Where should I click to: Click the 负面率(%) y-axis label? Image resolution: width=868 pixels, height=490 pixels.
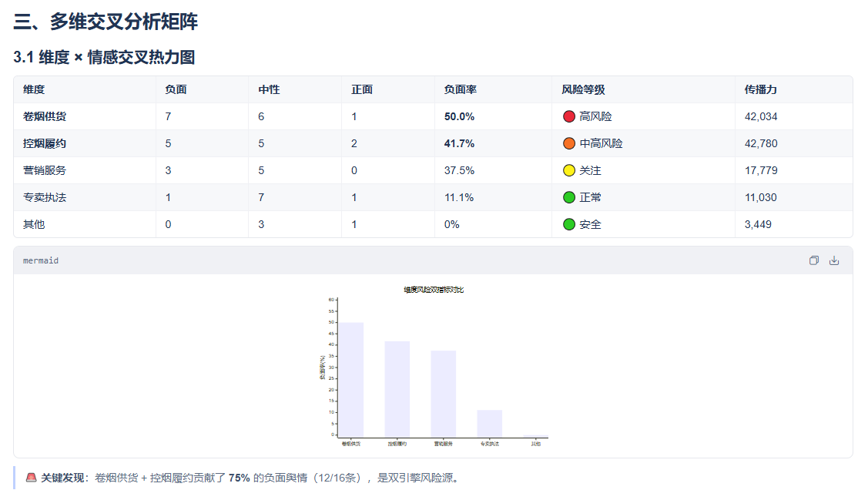322,367
